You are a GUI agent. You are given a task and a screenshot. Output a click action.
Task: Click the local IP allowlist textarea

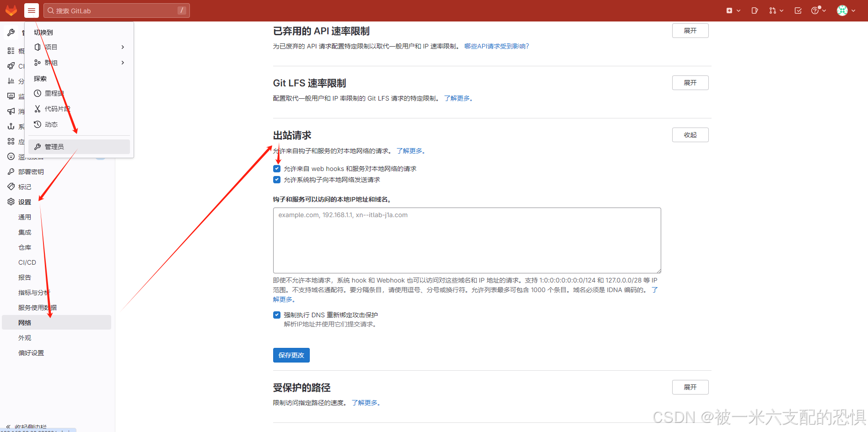coord(467,240)
